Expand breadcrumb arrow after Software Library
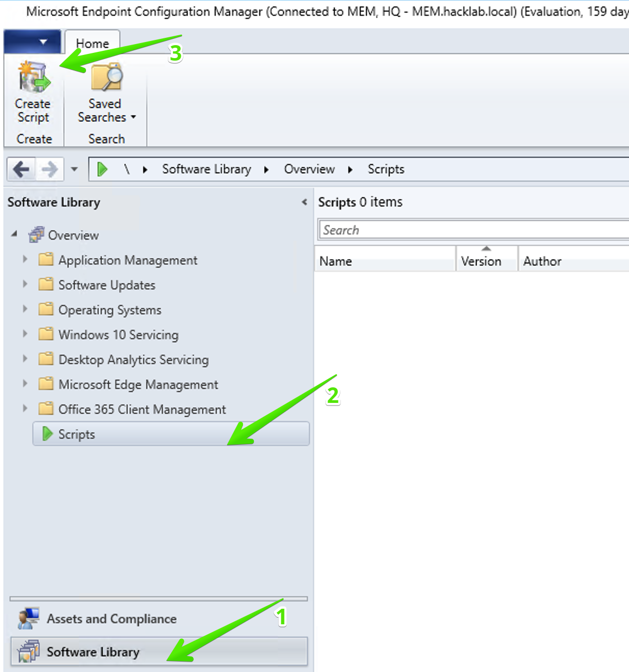The image size is (629, 672). [266, 170]
